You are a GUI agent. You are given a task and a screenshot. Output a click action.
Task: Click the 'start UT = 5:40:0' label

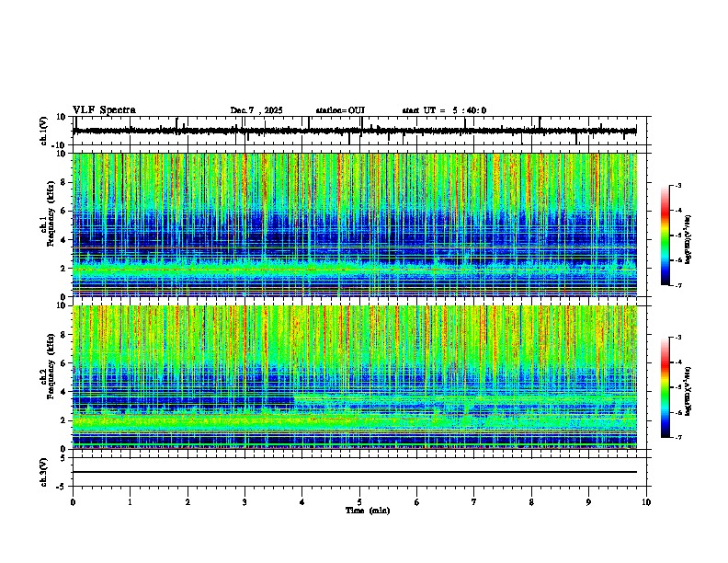coord(444,110)
